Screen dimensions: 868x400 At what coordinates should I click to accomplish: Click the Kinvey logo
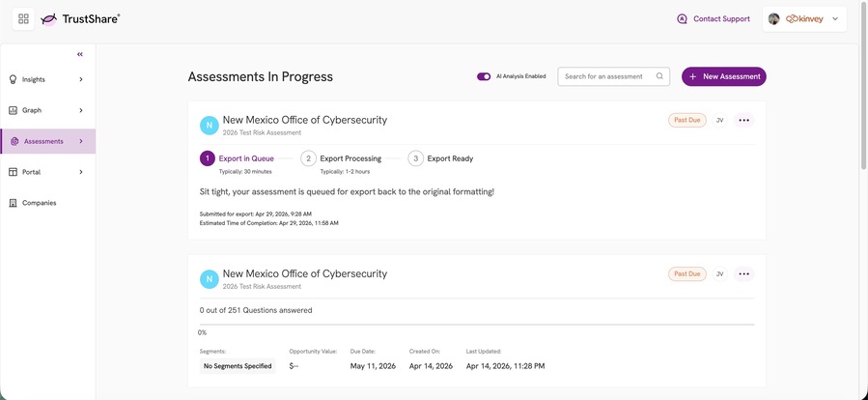[x=804, y=18]
